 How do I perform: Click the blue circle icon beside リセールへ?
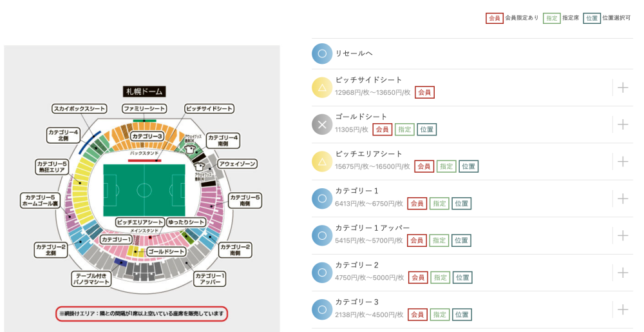pos(322,54)
